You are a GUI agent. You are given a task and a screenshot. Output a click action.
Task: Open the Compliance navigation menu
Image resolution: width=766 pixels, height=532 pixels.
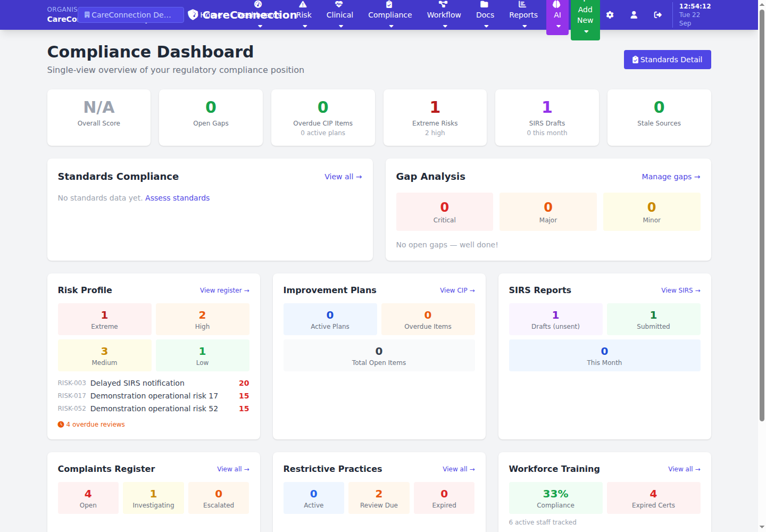click(x=390, y=15)
